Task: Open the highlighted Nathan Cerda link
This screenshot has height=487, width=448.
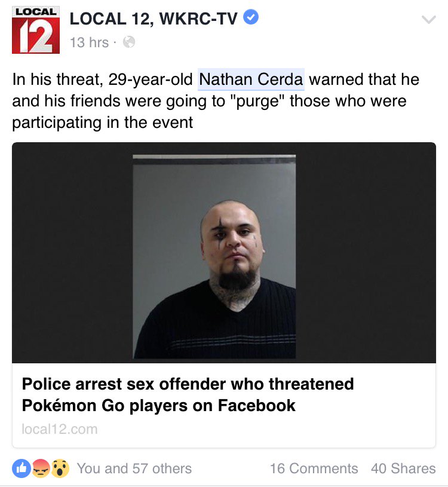Action: tap(251, 79)
